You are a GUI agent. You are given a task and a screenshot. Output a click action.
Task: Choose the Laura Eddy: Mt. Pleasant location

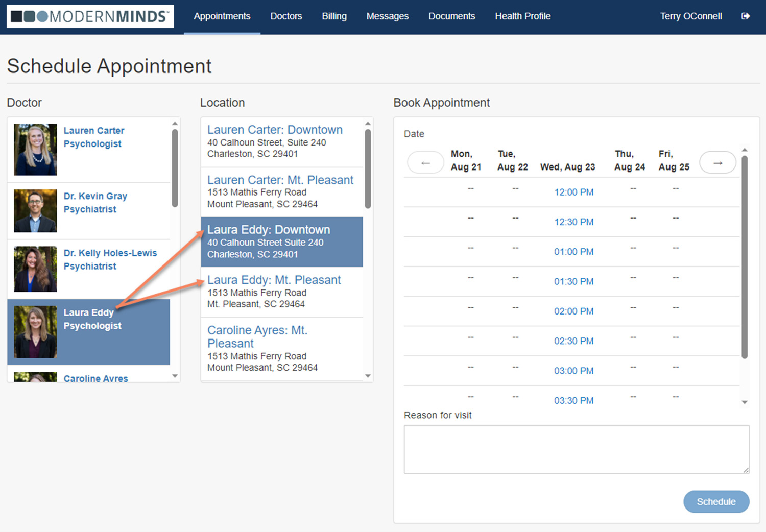click(274, 280)
